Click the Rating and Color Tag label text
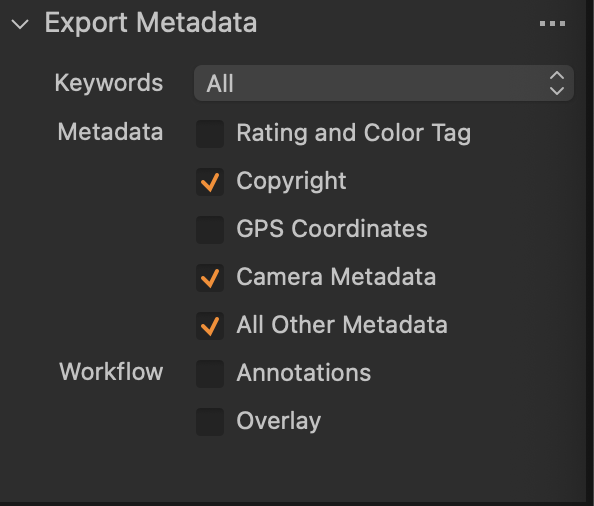 pyautogui.click(x=354, y=134)
